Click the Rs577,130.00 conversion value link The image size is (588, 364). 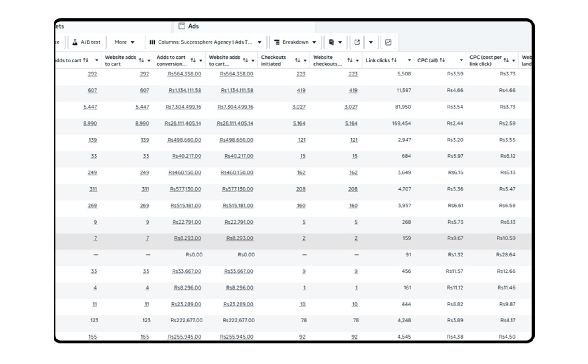point(185,189)
